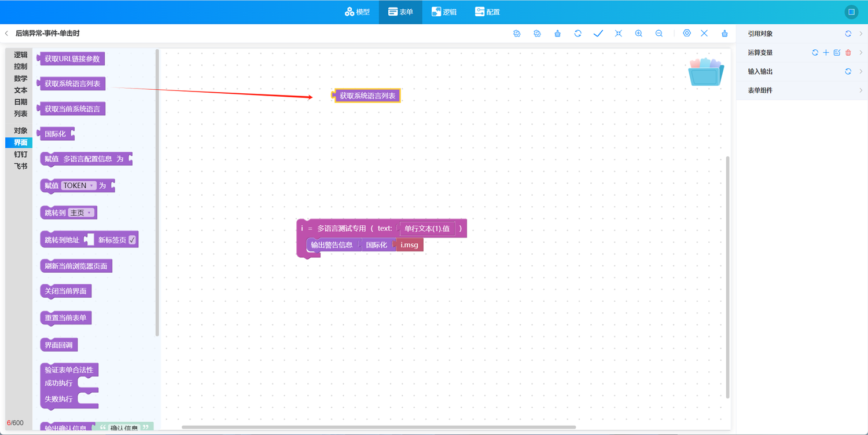Viewport: 868px width, 435px height.
Task: Open the 配置 tab
Action: click(487, 12)
